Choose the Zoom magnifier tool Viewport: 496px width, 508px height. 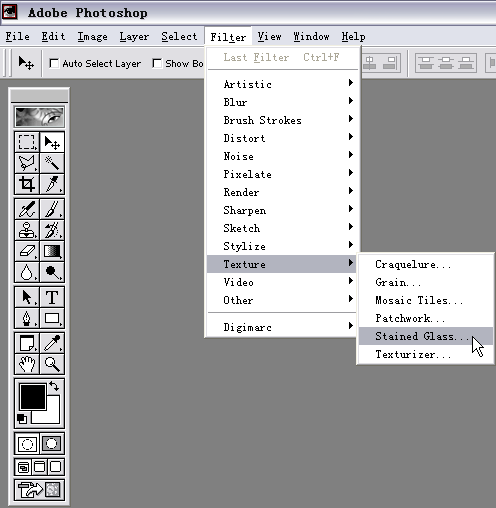coord(52,364)
